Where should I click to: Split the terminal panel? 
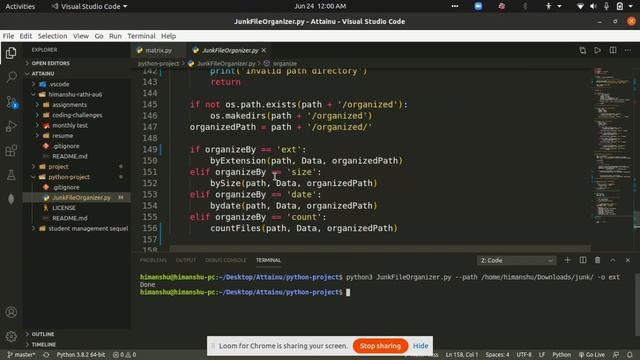[x=583, y=260]
